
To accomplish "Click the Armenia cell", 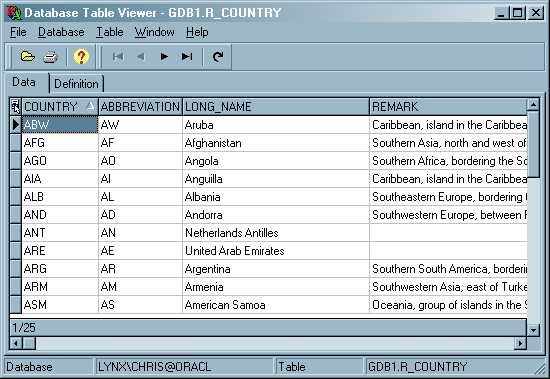I will tap(276, 287).
